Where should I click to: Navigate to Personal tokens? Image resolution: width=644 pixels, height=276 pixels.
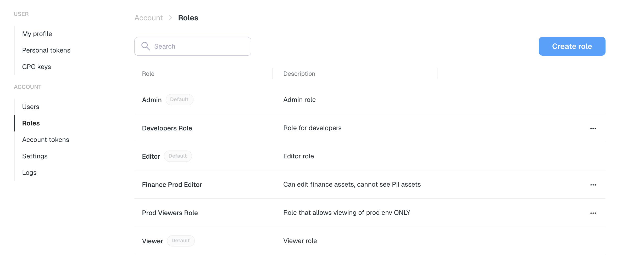click(46, 50)
